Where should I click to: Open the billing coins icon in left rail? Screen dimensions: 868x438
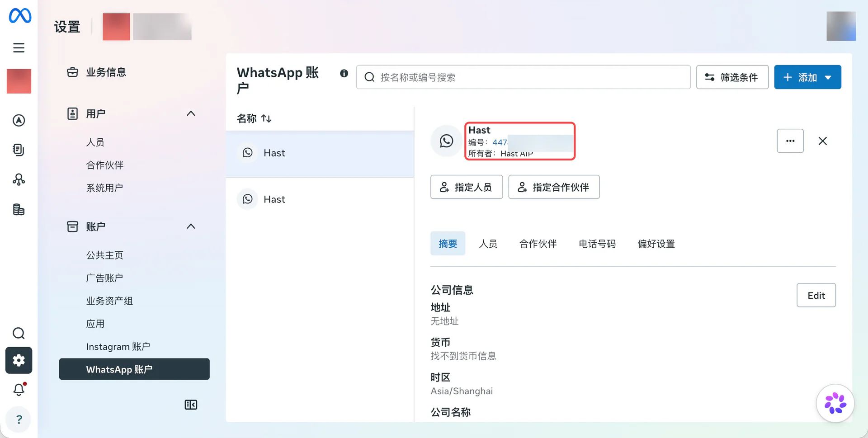19,209
